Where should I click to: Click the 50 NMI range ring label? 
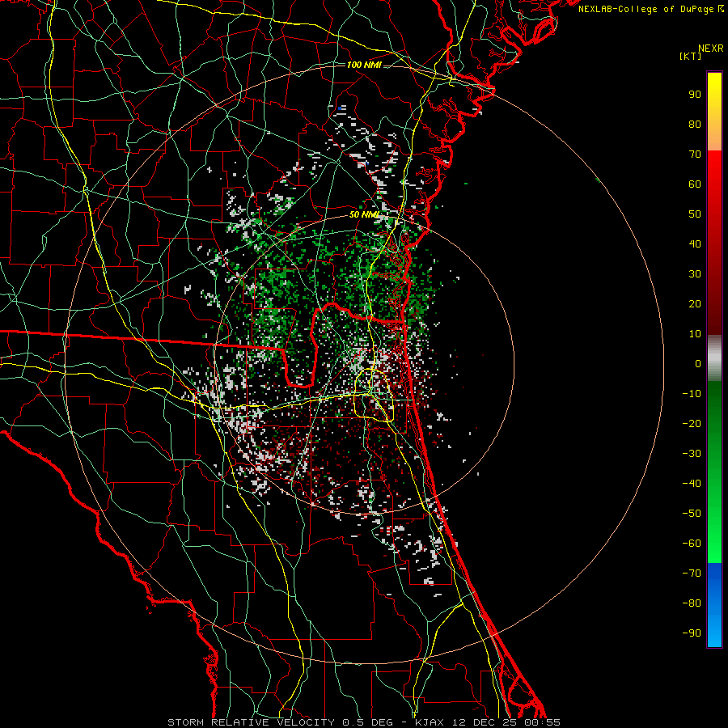point(364,214)
